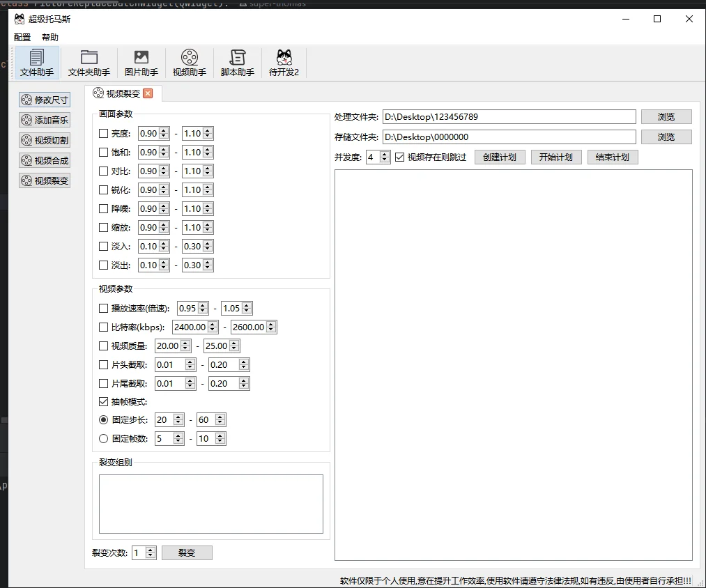
Task: Uncheck 视频存在则跳过 checkbox
Action: [400, 157]
